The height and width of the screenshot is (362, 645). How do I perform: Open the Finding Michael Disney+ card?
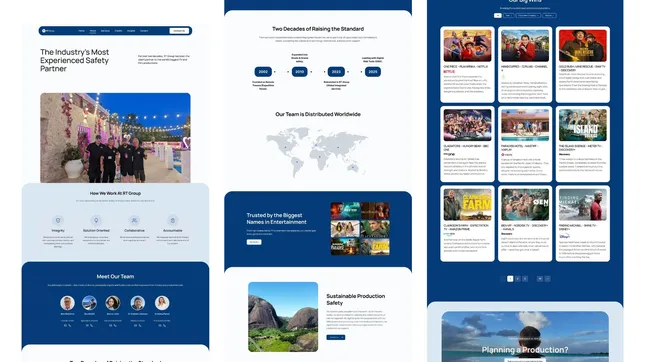(x=582, y=223)
